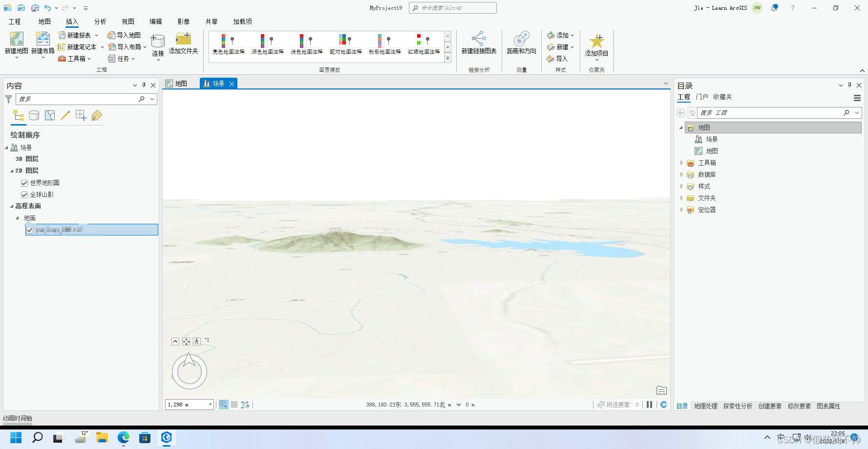Open the scale dropdown showing 1,298 m

(210, 405)
